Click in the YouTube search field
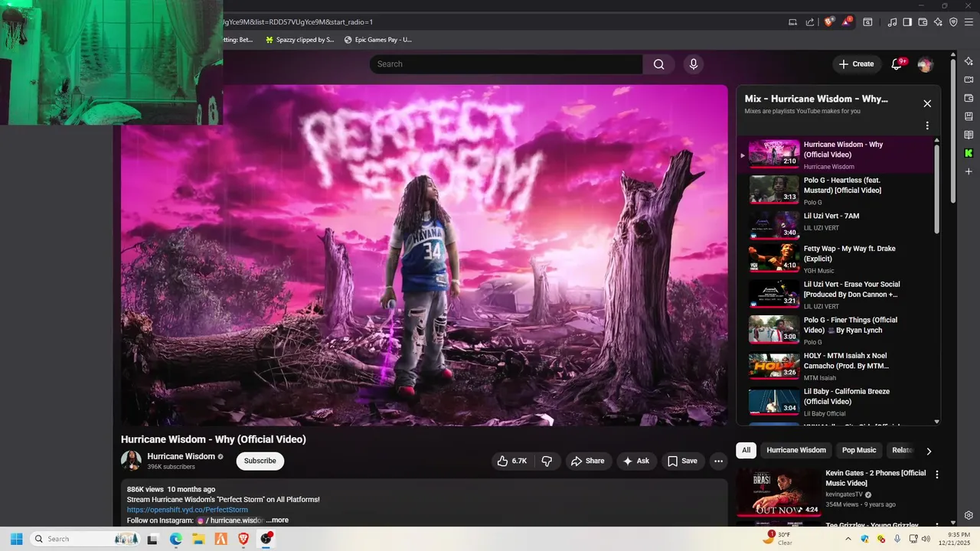 coord(506,64)
